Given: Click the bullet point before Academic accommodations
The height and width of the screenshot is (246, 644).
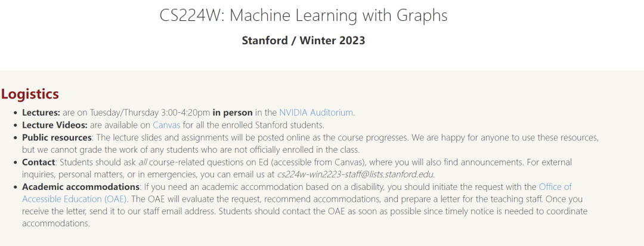Looking at the screenshot, I should click(x=16, y=187).
